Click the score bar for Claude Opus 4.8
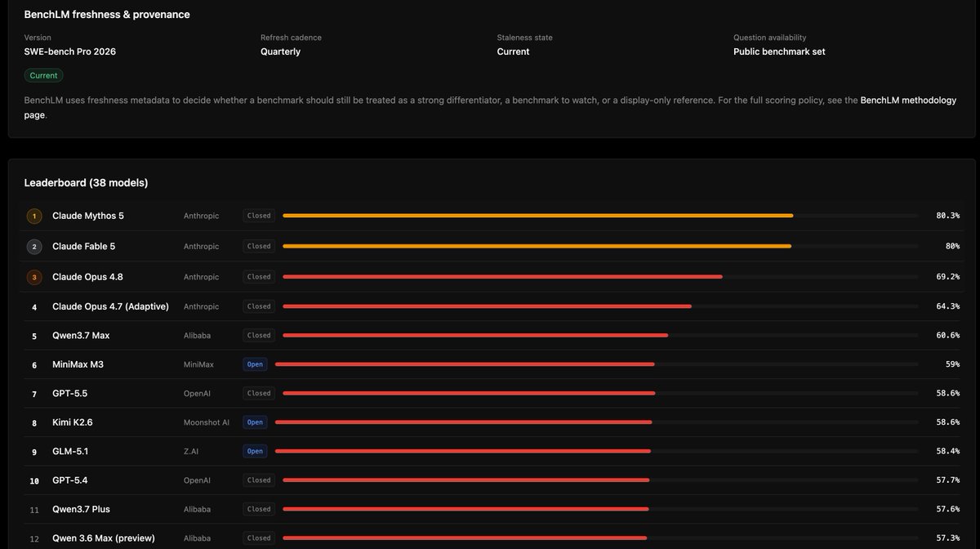 600,277
